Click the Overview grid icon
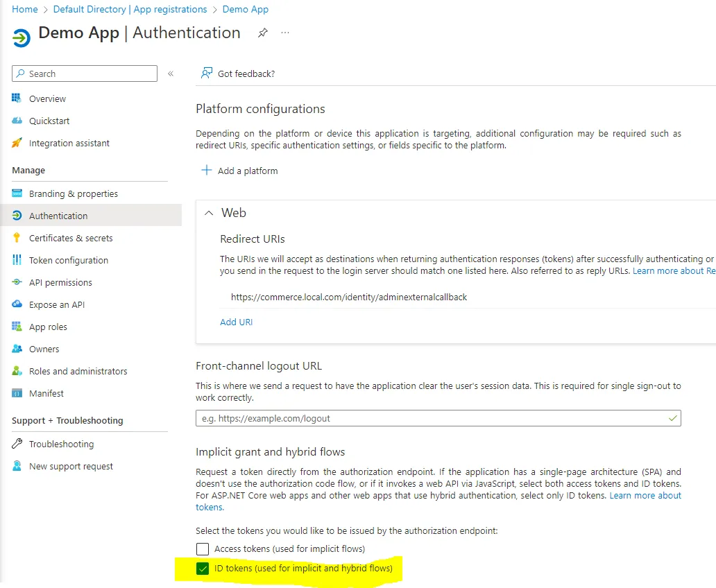 (x=17, y=98)
